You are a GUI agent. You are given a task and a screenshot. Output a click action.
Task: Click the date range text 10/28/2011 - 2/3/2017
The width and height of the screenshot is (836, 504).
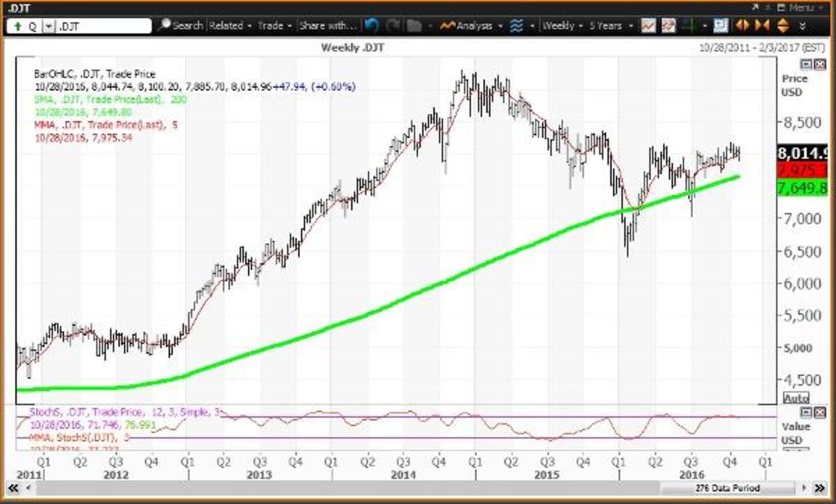point(764,49)
